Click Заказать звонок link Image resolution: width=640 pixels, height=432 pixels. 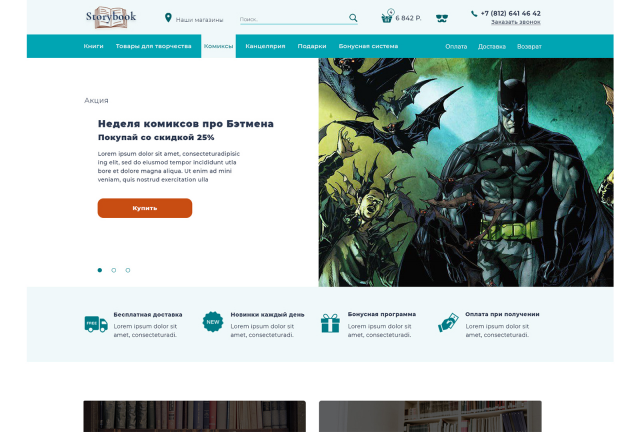tap(516, 22)
